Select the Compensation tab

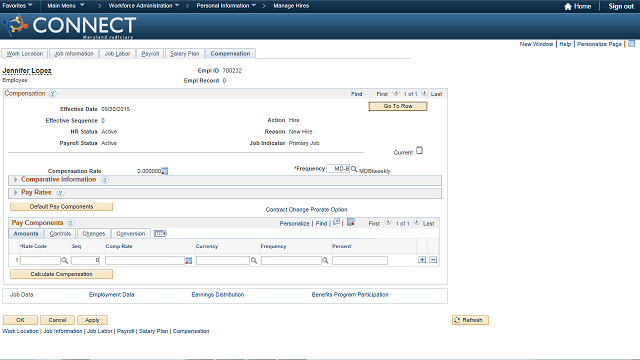[230, 53]
